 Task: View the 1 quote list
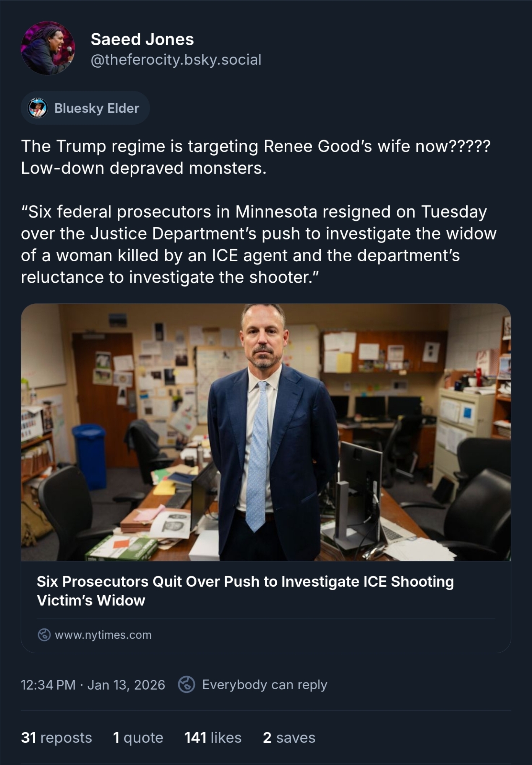click(x=138, y=737)
